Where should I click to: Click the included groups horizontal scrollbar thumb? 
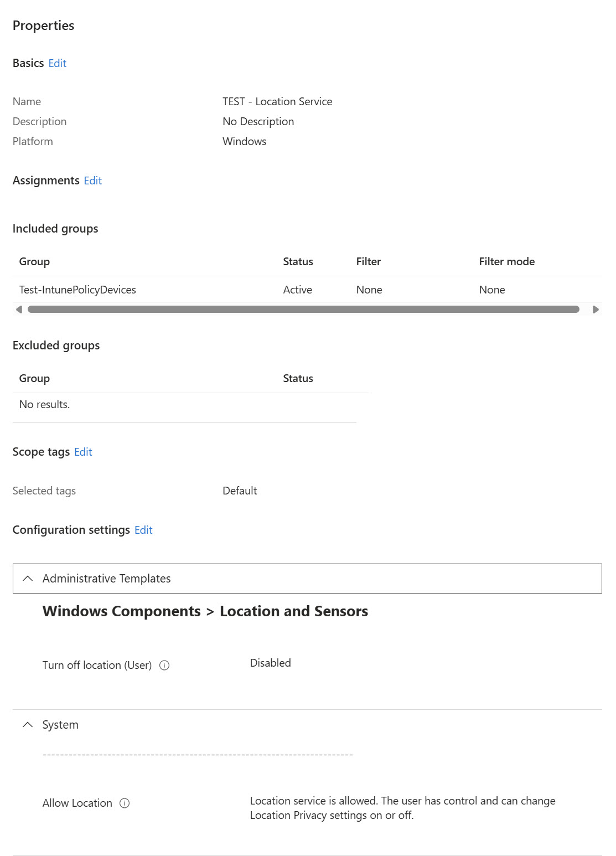tap(303, 310)
